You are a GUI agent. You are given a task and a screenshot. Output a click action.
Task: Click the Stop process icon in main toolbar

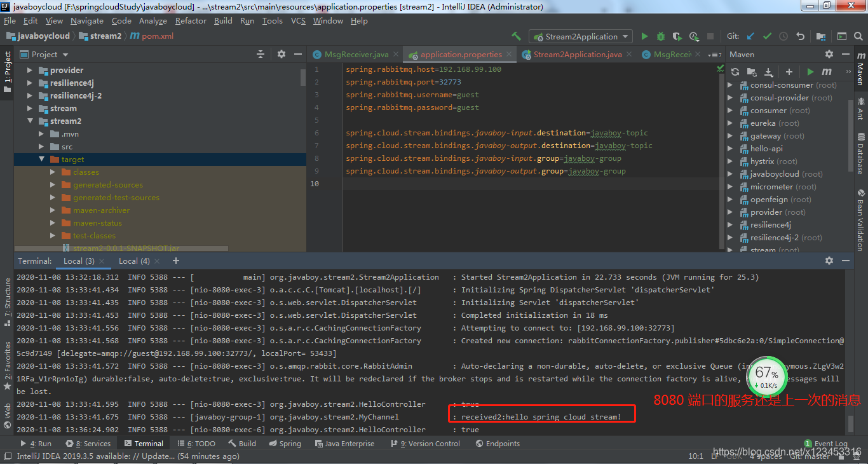[x=710, y=36]
